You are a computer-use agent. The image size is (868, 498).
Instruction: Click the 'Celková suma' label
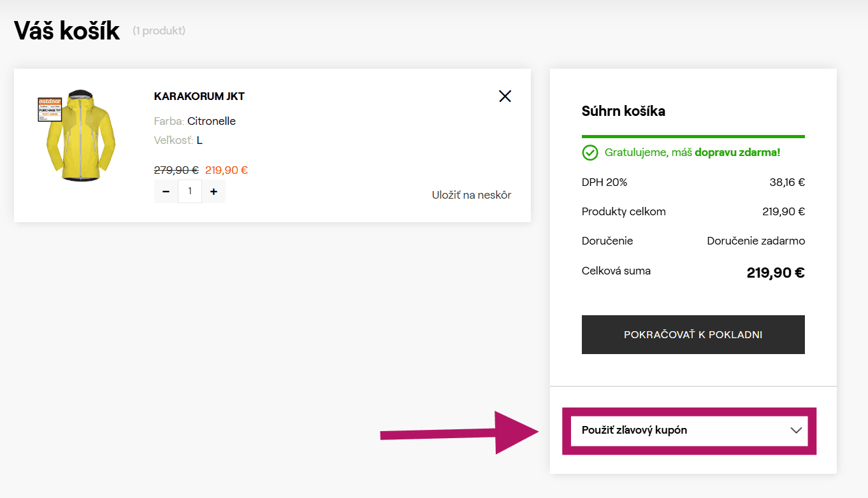(x=616, y=271)
